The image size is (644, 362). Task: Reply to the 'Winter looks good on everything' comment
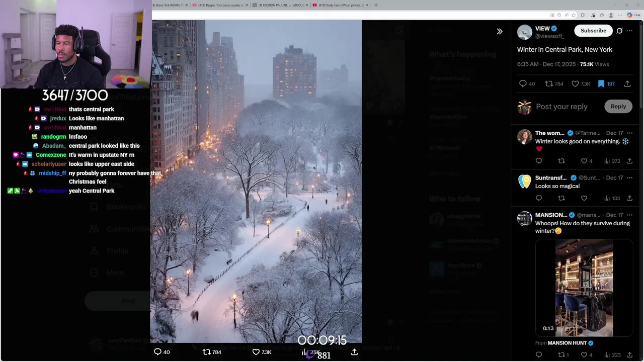click(x=539, y=161)
